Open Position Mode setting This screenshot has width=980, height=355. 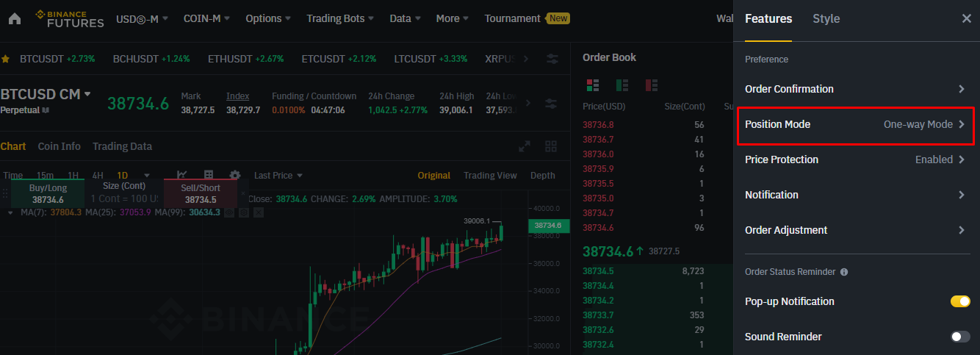tap(855, 124)
